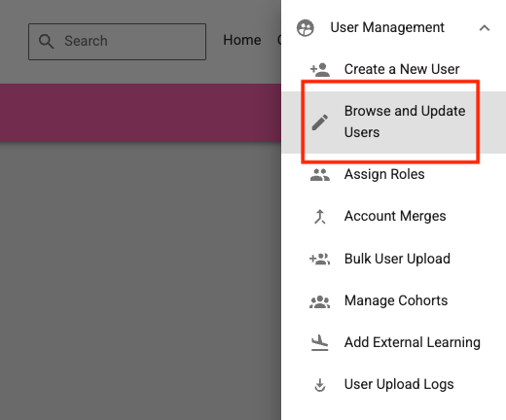Viewport: 506px width, 420px height.
Task: Click the download icon for User Upload Logs
Action: coord(320,385)
